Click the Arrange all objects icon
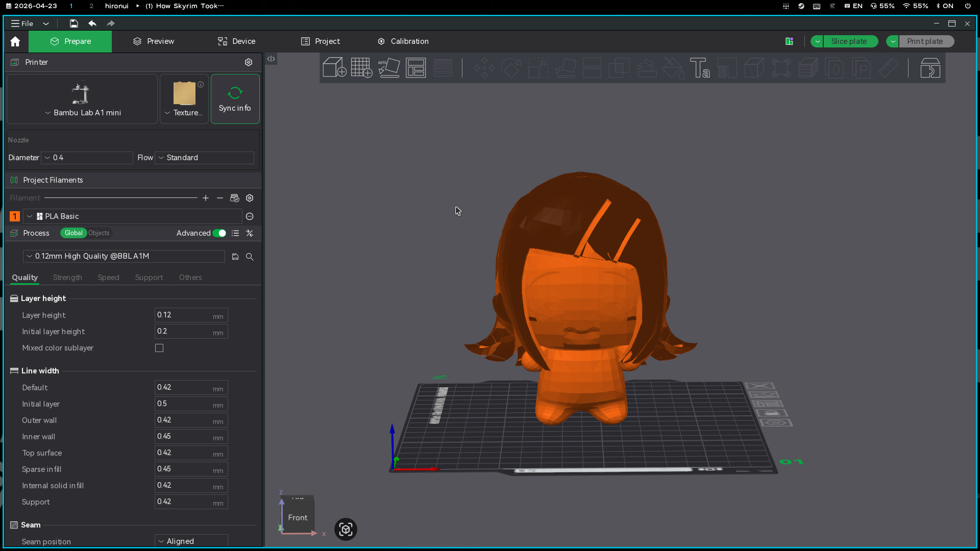 415,67
